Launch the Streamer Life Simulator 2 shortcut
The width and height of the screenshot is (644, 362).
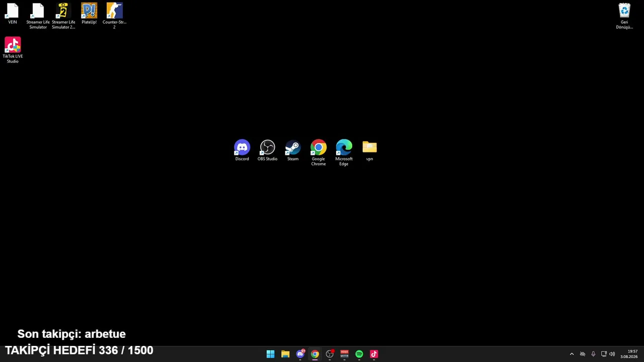click(63, 16)
